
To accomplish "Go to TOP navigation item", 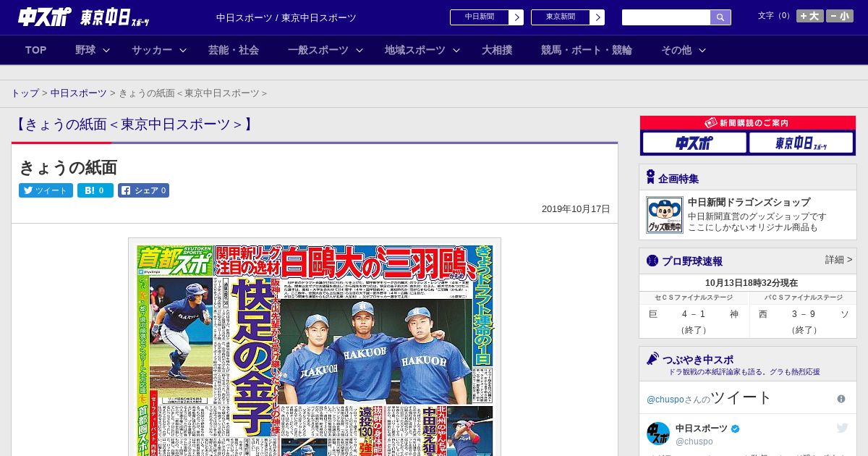I will tap(36, 50).
